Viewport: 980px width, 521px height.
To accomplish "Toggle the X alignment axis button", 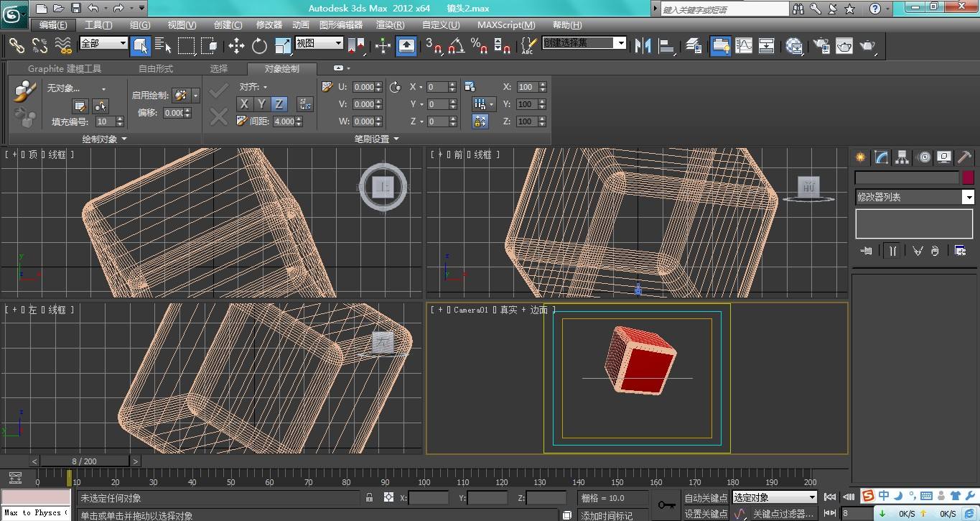I will [x=245, y=104].
